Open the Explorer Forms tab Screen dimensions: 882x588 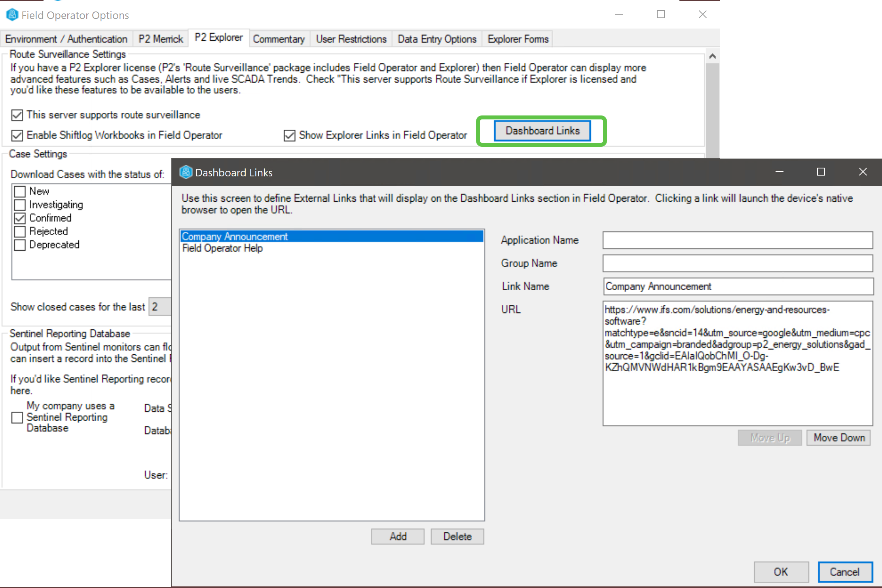(518, 39)
